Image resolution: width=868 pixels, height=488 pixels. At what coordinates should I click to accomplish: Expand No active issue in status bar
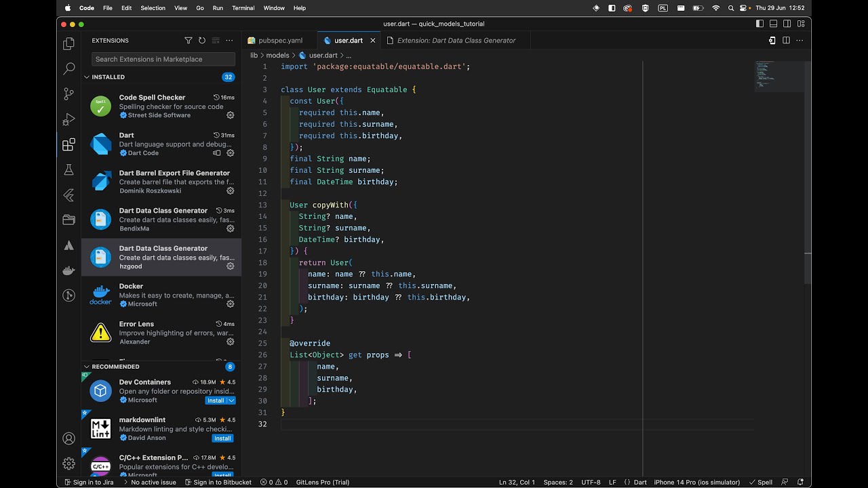pos(149,483)
